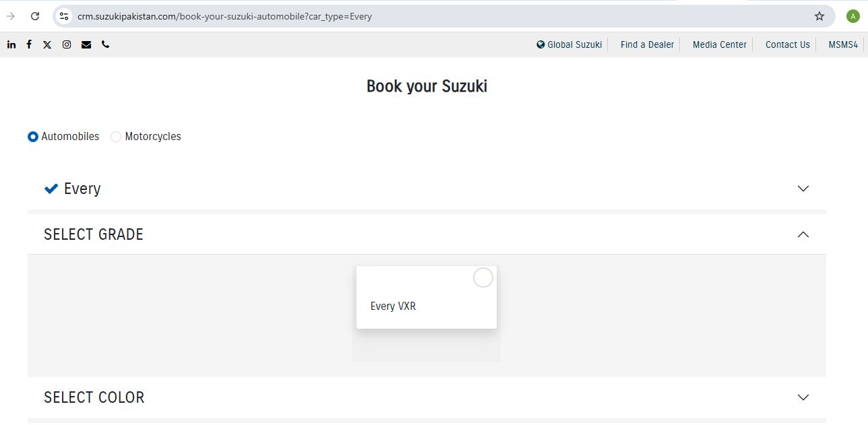Visit Suzuki X (Twitter) profile icon

[x=47, y=44]
